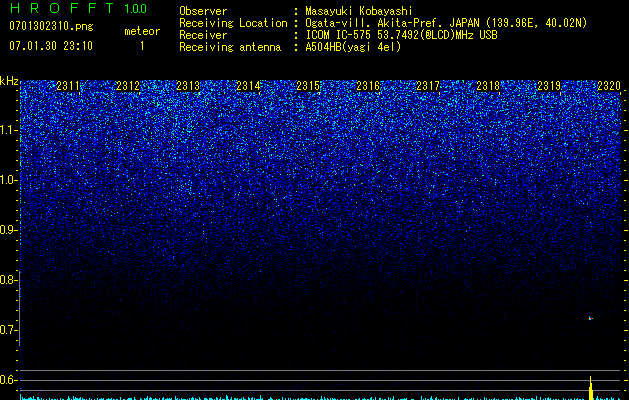Click the gray vertical bar on frequency axis
The height and width of the screenshot is (400, 629).
click(x=20, y=309)
